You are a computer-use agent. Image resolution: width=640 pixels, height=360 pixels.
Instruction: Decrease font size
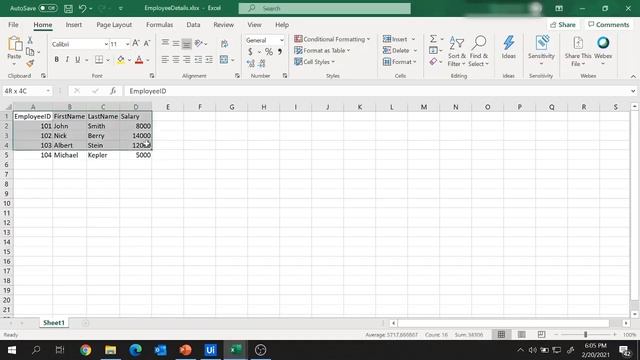click(x=147, y=43)
